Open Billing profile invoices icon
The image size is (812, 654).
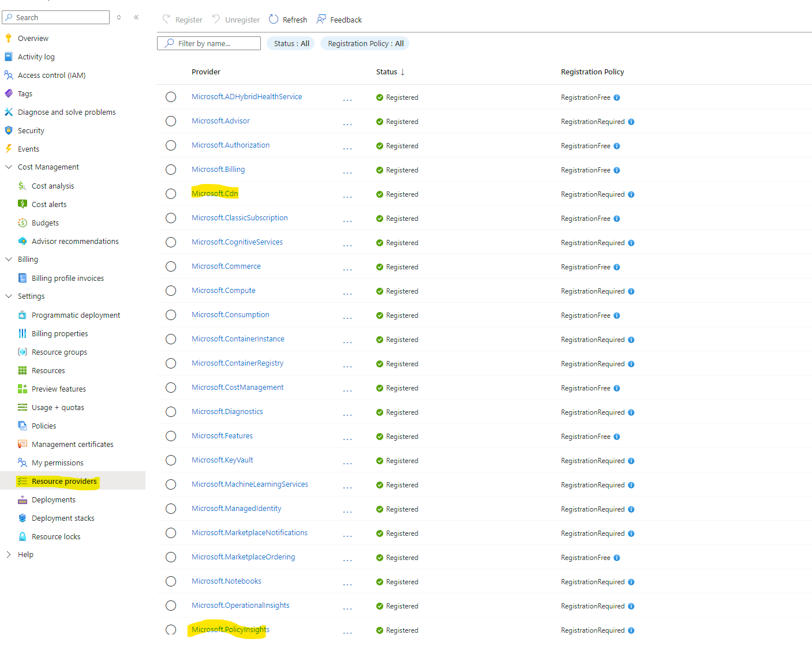(23, 278)
